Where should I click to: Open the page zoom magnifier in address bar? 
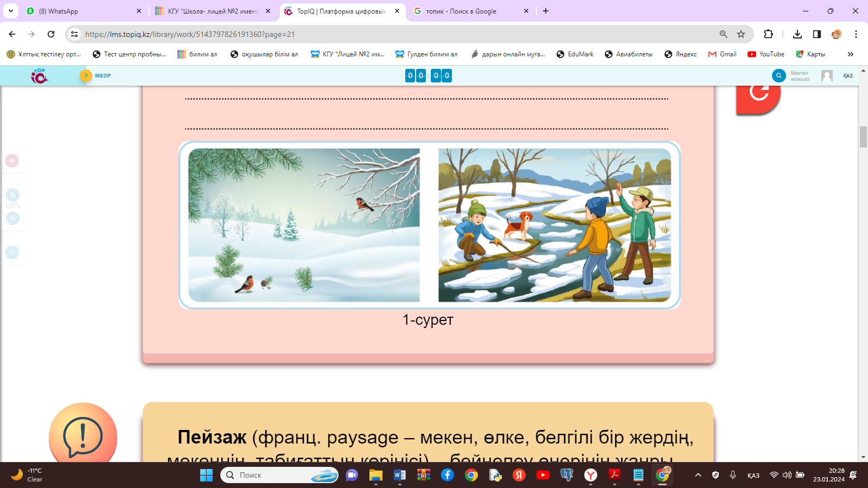click(723, 34)
